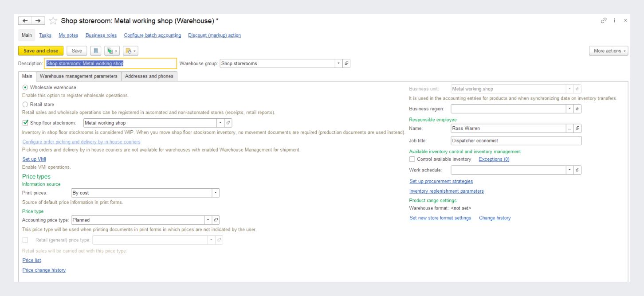Expand the Print prices dropdown
This screenshot has height=296, width=644.
pyautogui.click(x=216, y=193)
